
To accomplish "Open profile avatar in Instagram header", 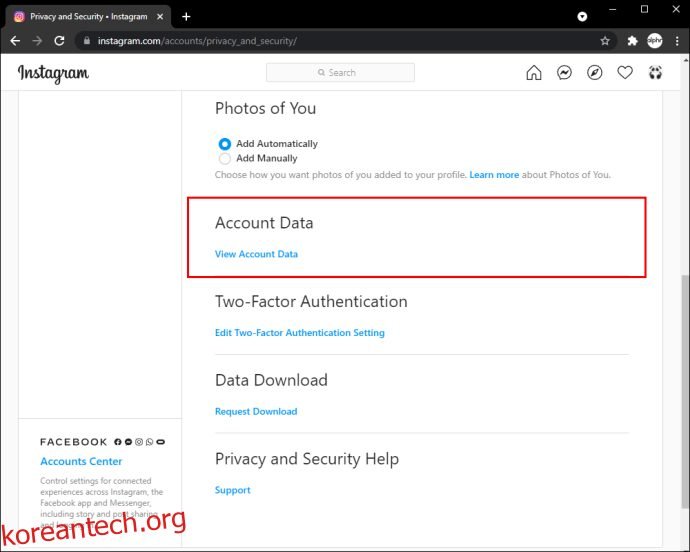I will 655,73.
